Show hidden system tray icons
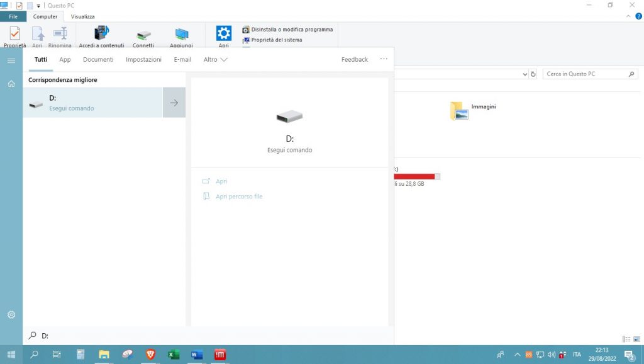This screenshot has height=364, width=644. (x=518, y=355)
